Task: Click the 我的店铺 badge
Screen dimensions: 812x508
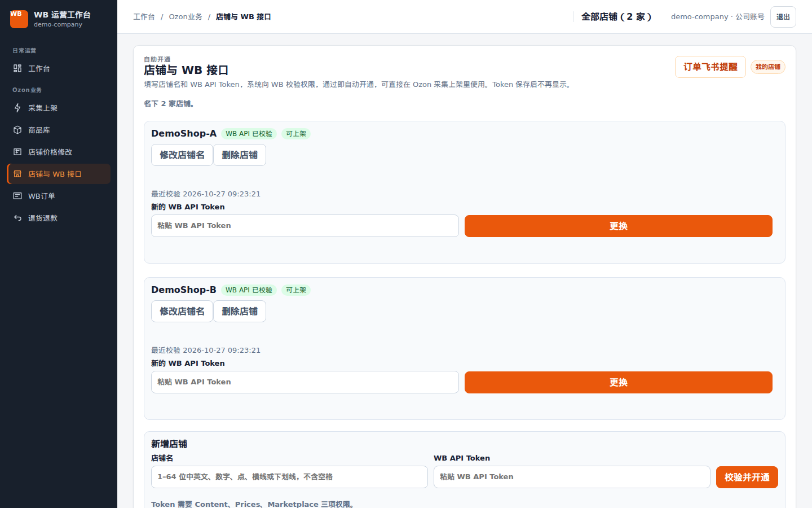Action: coord(768,67)
